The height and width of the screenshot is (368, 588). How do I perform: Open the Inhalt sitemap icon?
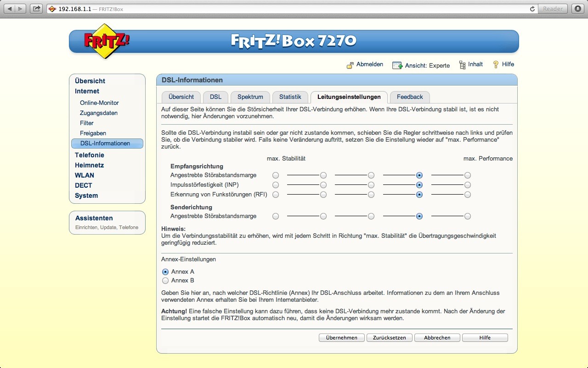coord(462,65)
